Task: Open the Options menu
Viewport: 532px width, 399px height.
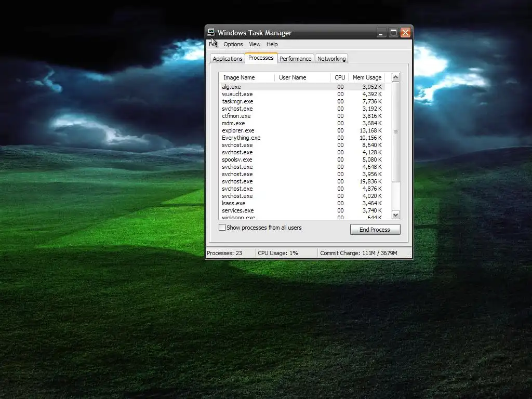Action: pyautogui.click(x=233, y=44)
